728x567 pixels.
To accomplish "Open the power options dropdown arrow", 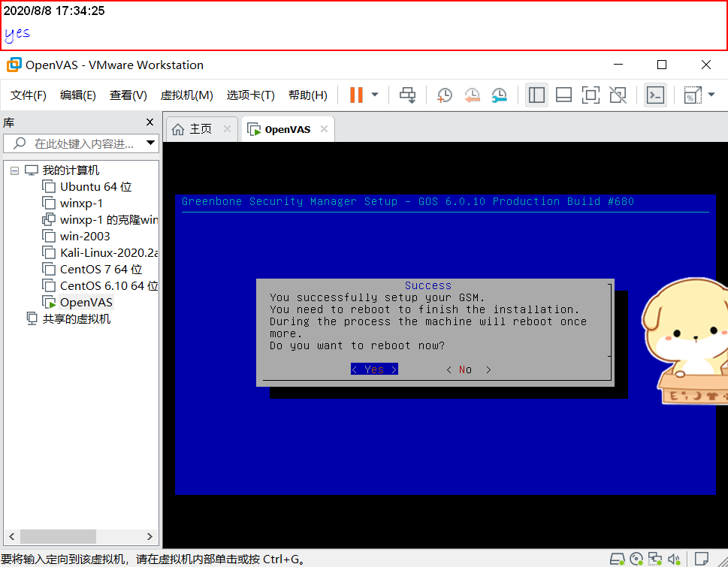I will [x=375, y=95].
